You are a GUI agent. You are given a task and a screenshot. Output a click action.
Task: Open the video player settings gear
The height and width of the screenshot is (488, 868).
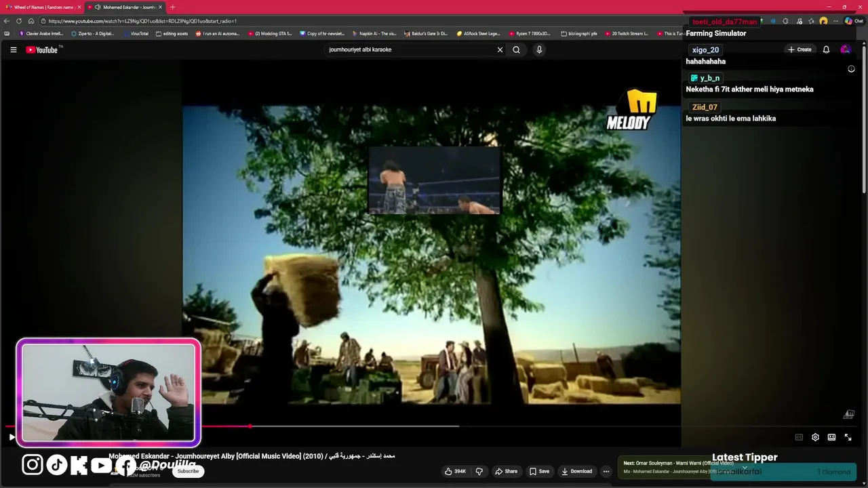[x=815, y=437]
